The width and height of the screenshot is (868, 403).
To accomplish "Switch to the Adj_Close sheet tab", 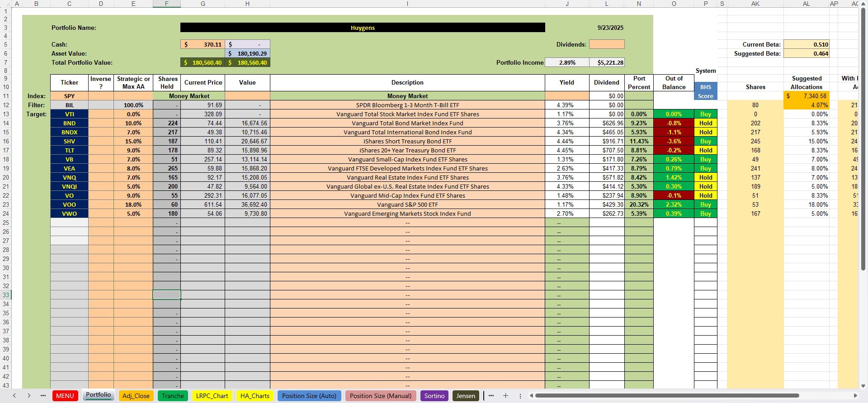I will click(136, 396).
